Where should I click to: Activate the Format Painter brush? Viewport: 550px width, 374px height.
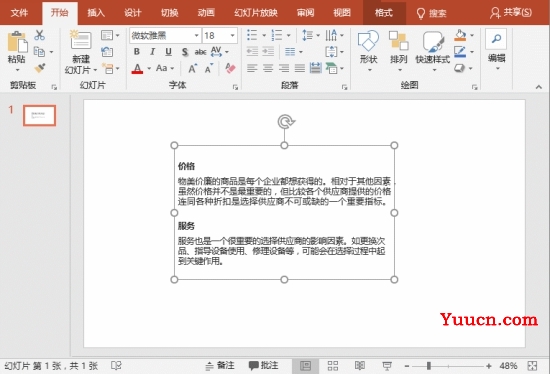click(x=40, y=68)
